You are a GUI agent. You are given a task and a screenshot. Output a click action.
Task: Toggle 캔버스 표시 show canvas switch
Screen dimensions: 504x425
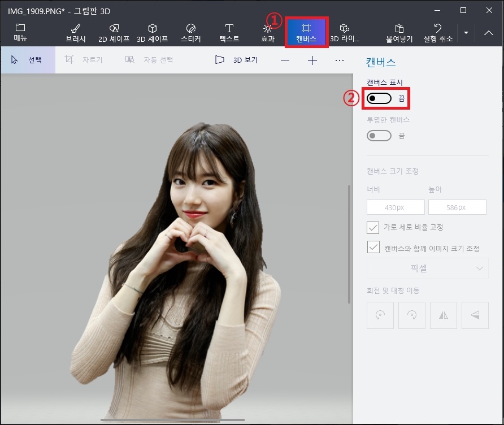pyautogui.click(x=379, y=98)
